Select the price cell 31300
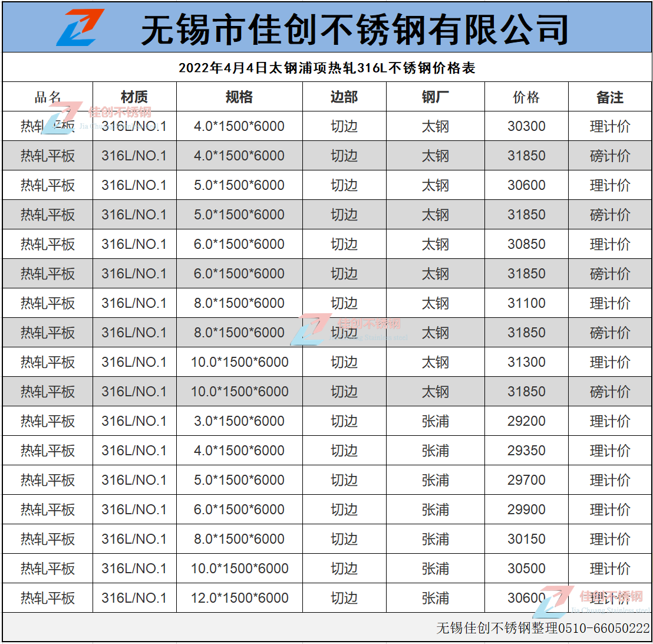 pyautogui.click(x=526, y=362)
